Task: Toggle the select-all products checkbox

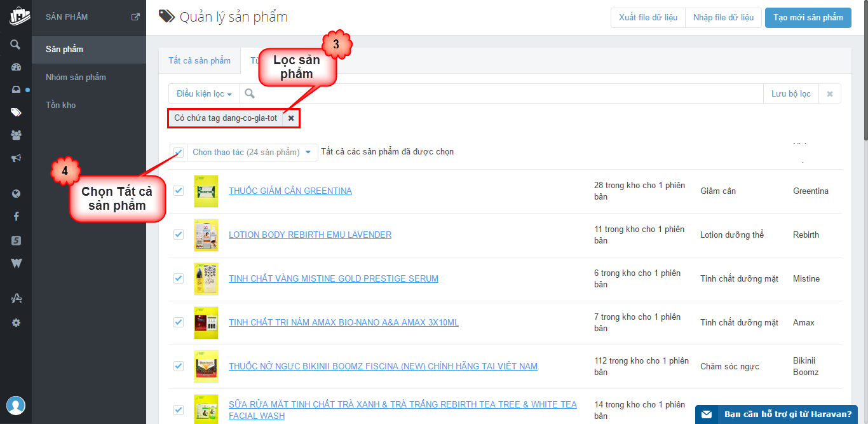Action: [179, 153]
